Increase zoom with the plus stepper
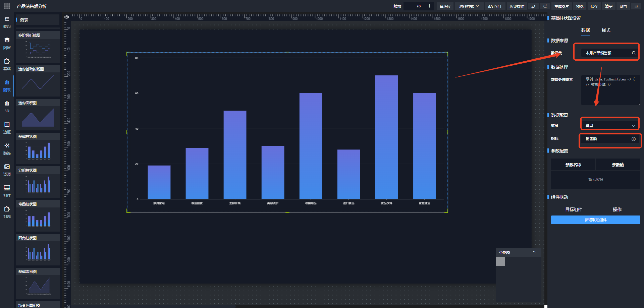The image size is (644, 308). (x=429, y=6)
